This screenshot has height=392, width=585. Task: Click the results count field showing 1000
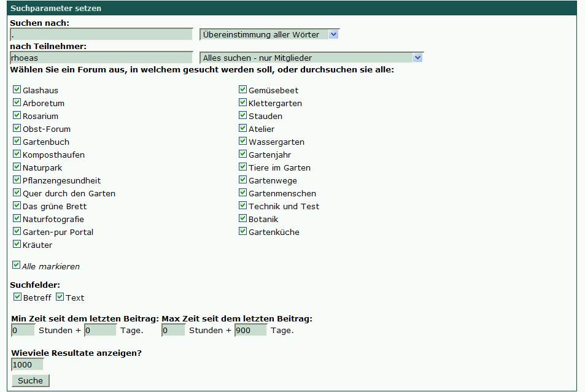[28, 364]
